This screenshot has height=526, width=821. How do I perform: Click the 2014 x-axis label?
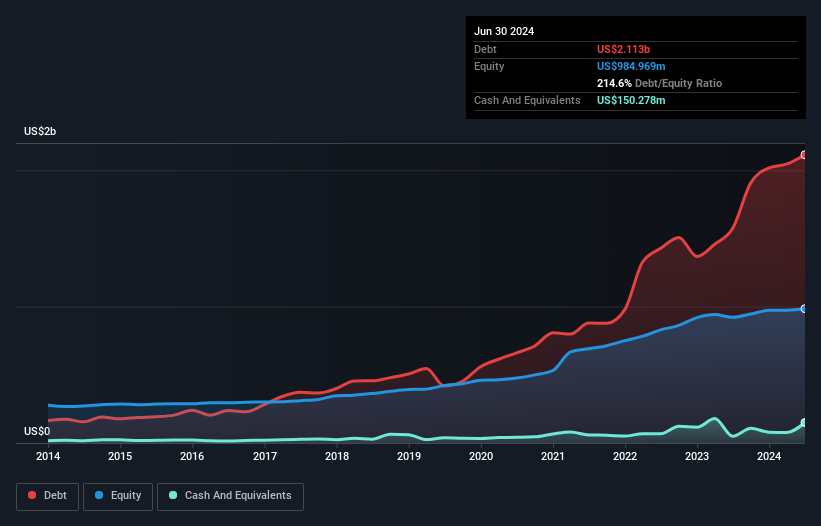click(x=48, y=456)
